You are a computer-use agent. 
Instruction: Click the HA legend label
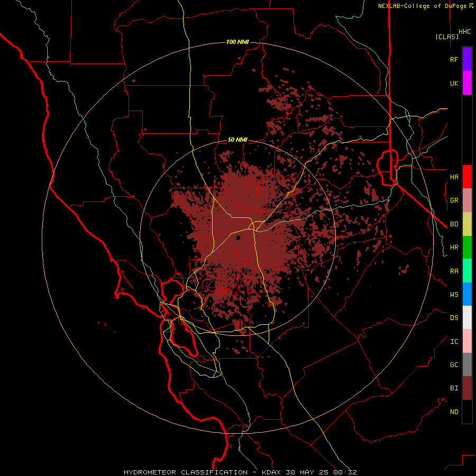pyautogui.click(x=454, y=177)
